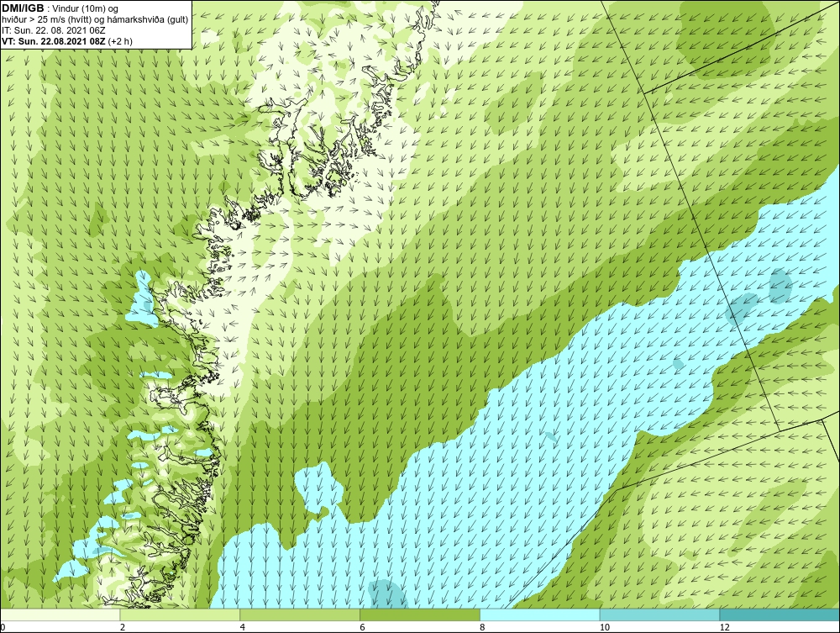This screenshot has width=840, height=633.
Task: Click the legend scale label "8"
Action: pos(483,627)
